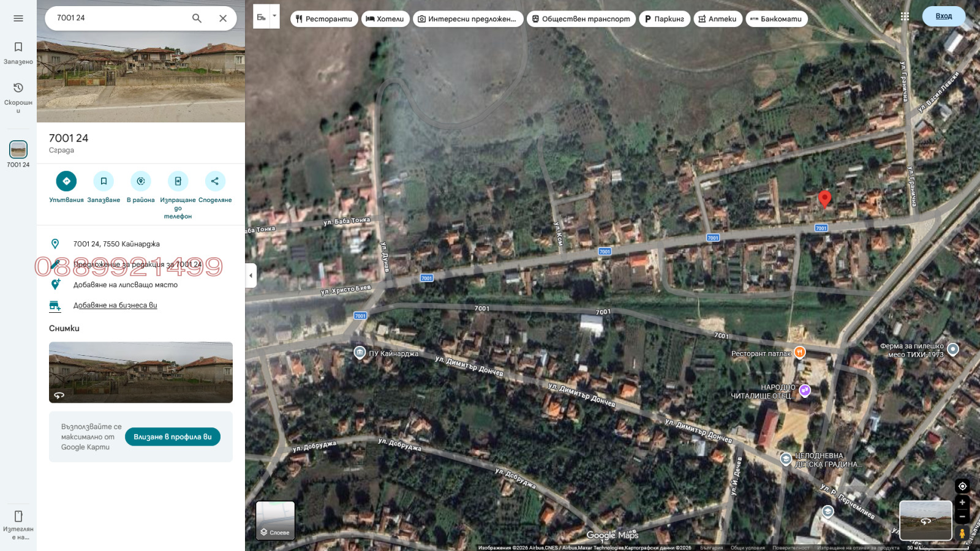980x551 pixels.
Task: Open the Добавяне на бизнеса ви link
Action: 115,304
